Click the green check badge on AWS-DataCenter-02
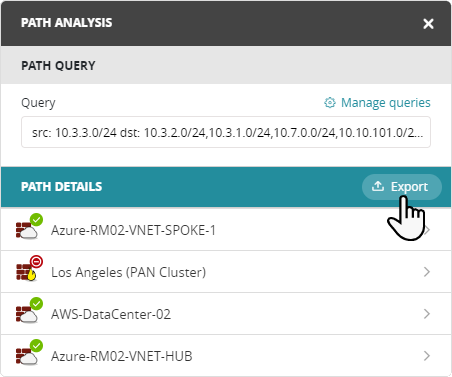Viewport: 452px width, 377px height. [36, 303]
